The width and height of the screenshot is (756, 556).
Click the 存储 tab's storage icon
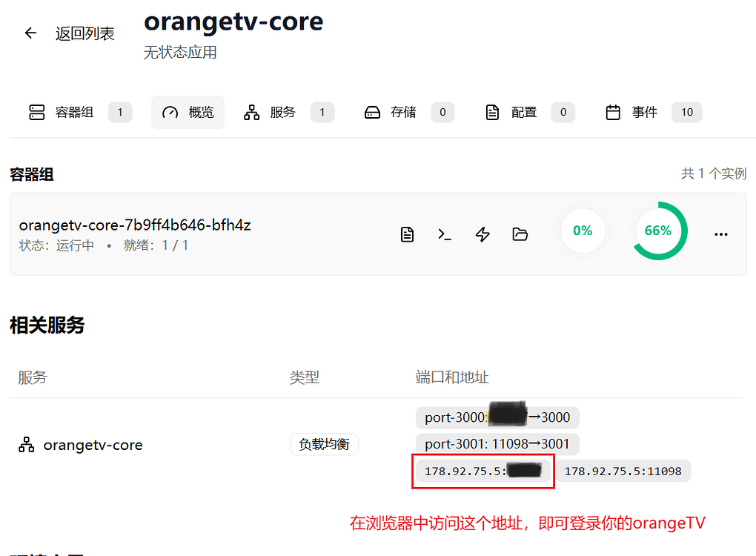click(x=371, y=112)
